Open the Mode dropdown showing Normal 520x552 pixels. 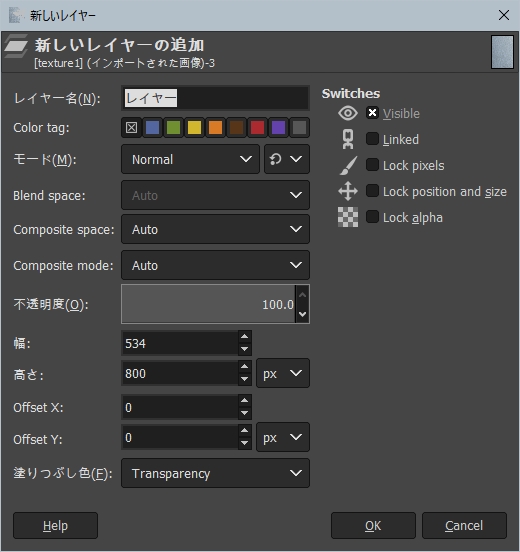pyautogui.click(x=190, y=159)
